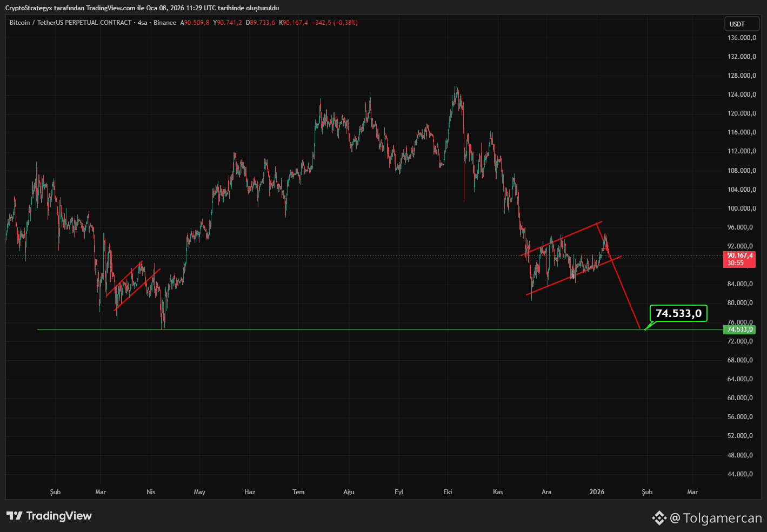This screenshot has height=532, width=767.
Task: Click the 44.000,0 price axis label
Action: (741, 474)
